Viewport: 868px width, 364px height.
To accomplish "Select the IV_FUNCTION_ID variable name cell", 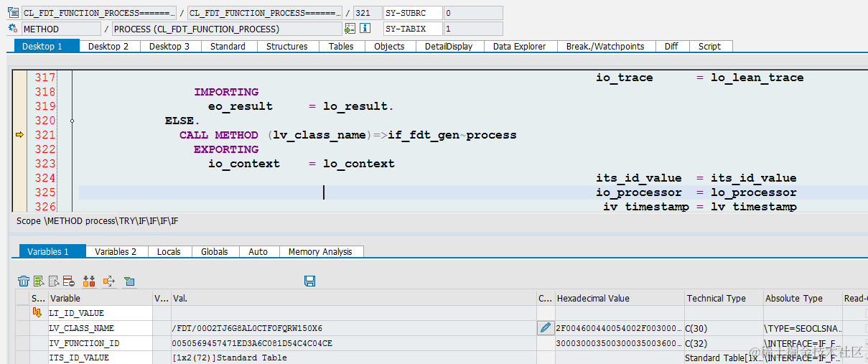I will 100,343.
